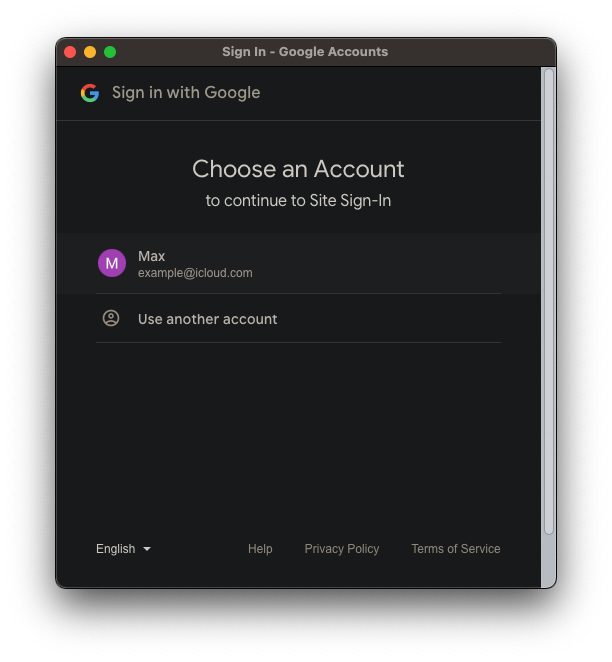Select the Max account
This screenshot has width=612, height=662.
(x=298, y=263)
